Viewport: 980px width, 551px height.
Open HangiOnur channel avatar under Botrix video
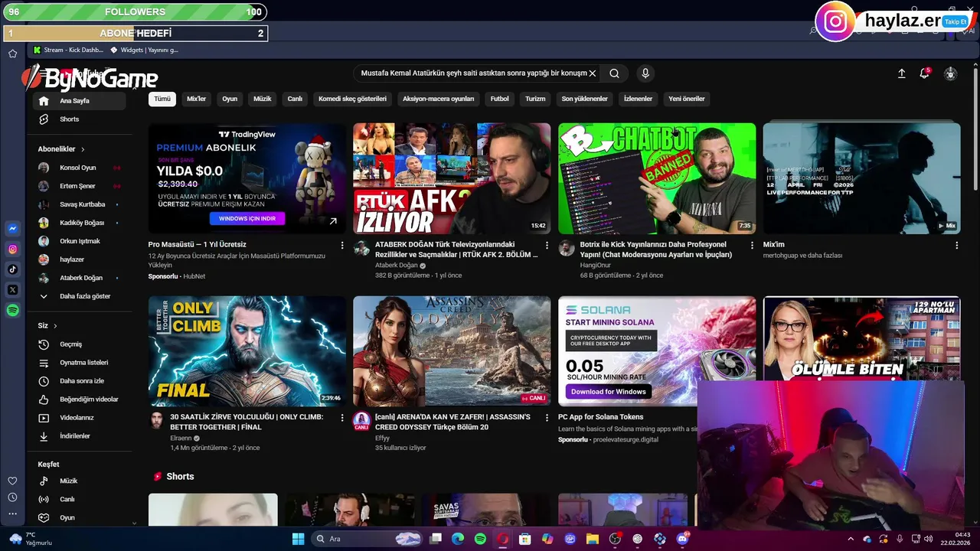pyautogui.click(x=567, y=248)
